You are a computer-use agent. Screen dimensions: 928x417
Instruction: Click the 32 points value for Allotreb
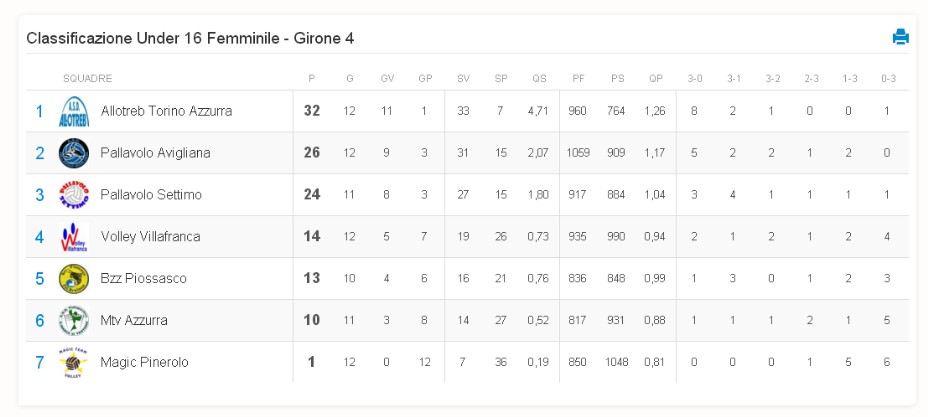click(312, 111)
